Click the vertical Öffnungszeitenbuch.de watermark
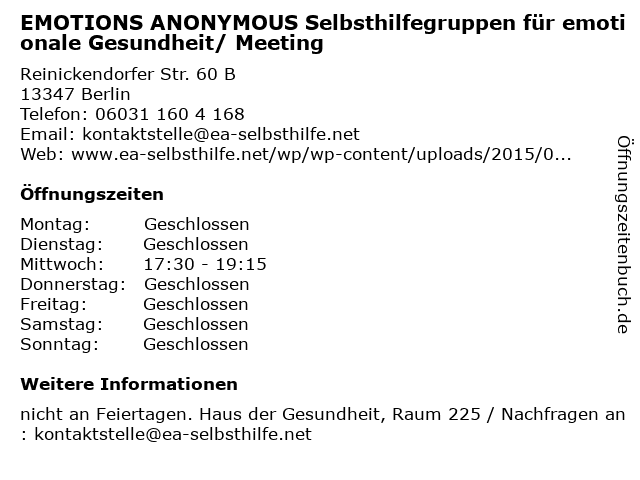Screen dimensions: 640x480 [x=624, y=234]
